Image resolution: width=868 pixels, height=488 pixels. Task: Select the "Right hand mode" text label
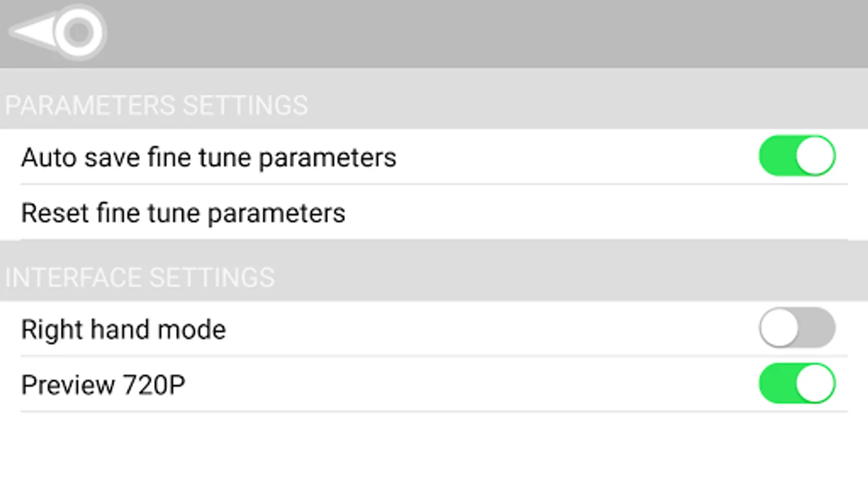[123, 330]
